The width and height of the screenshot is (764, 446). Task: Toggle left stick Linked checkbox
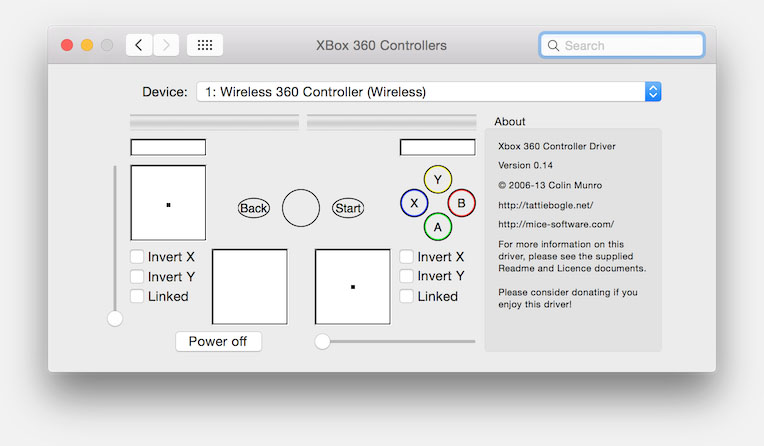pos(137,296)
